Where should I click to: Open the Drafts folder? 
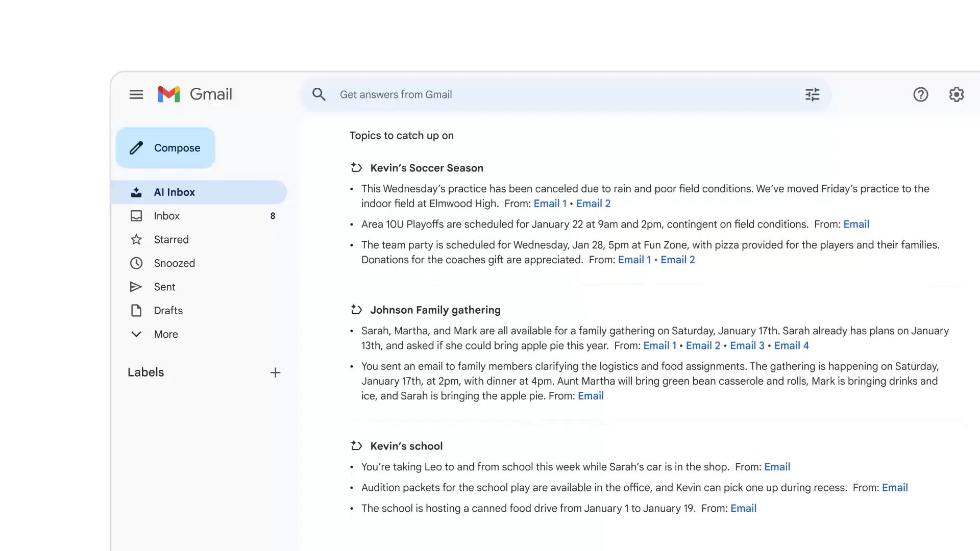pyautogui.click(x=168, y=311)
